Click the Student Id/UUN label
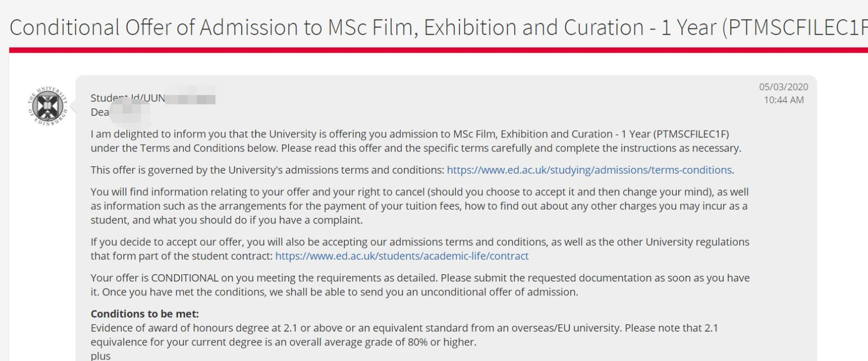The width and height of the screenshot is (868, 361). pos(128,98)
